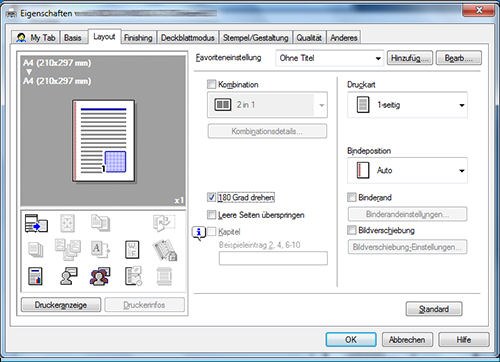Viewport: 500px width, 362px height.
Task: Click the Kombinationsdetails... button
Action: click(x=267, y=131)
